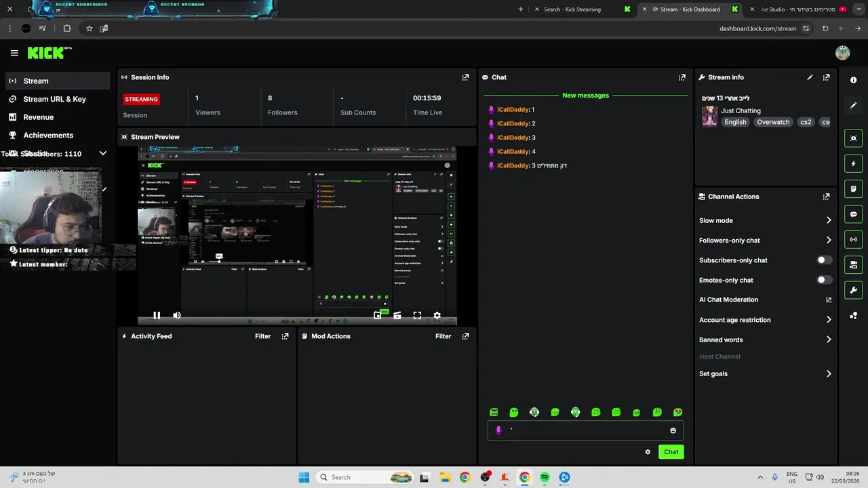
Task: Open the emoji picker in chat input
Action: click(673, 430)
